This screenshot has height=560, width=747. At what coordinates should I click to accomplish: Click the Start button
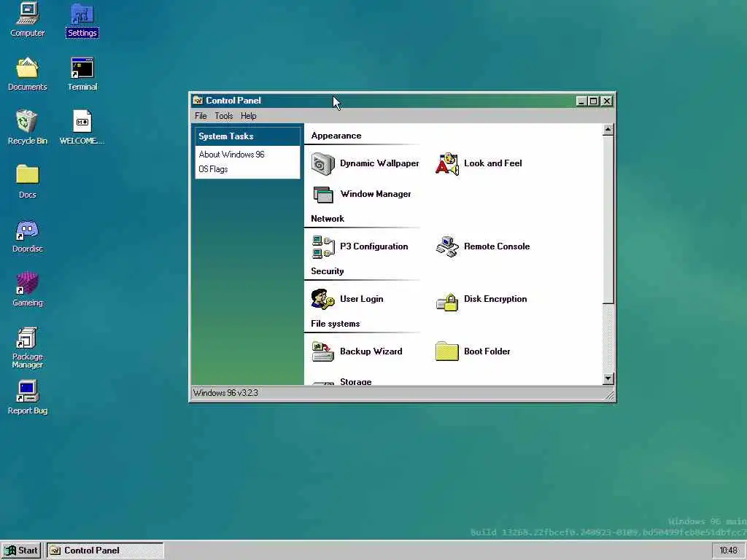[x=21, y=551]
